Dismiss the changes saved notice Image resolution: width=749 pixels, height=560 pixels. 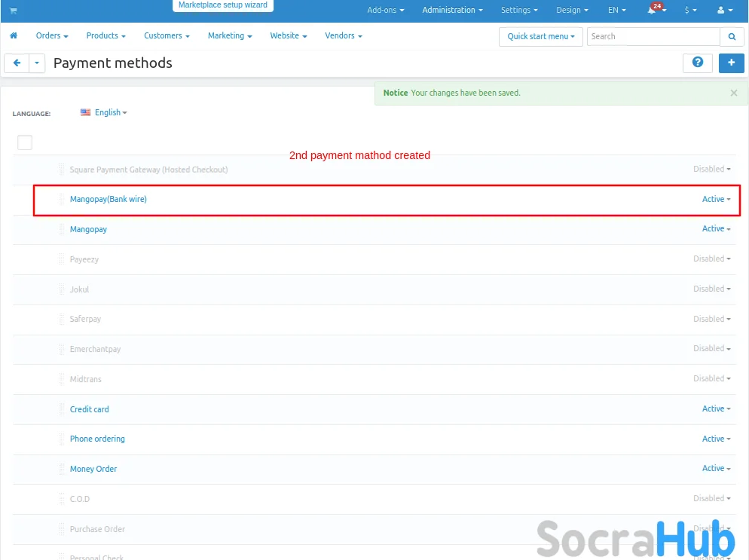[733, 93]
